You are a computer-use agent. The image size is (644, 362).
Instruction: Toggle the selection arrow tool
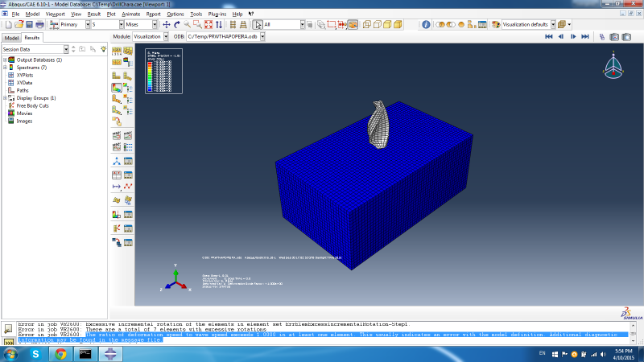(x=257, y=25)
